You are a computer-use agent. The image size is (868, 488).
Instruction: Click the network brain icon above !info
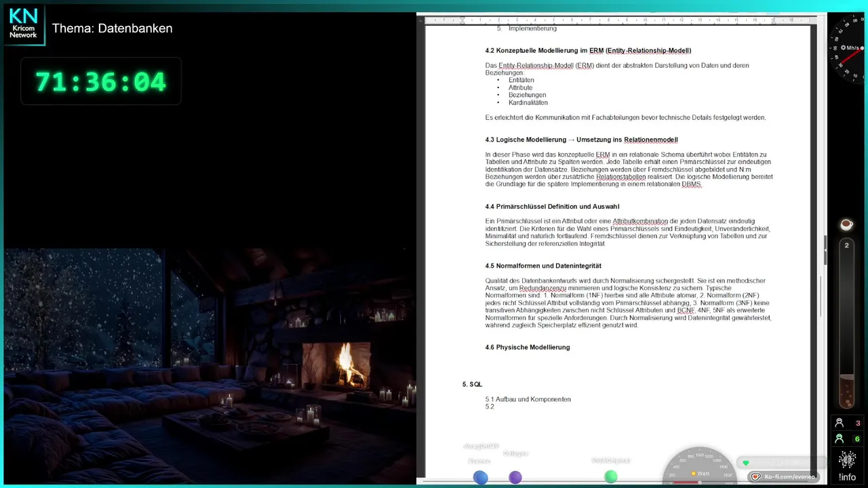(x=847, y=460)
